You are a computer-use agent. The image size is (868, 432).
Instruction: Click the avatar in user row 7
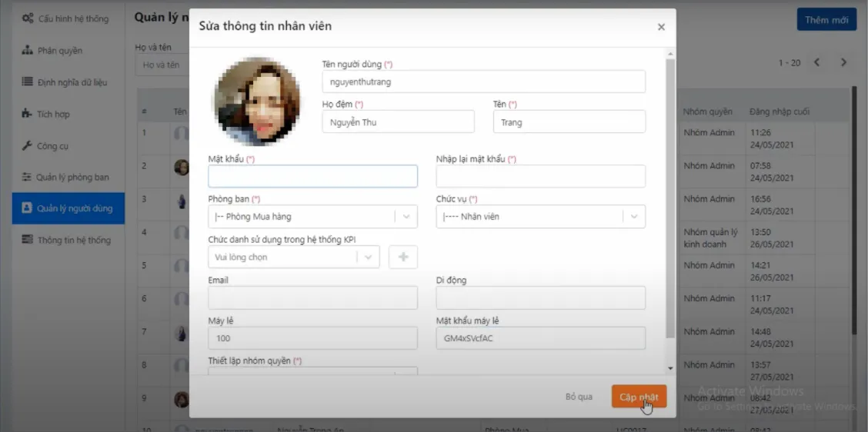click(x=182, y=333)
